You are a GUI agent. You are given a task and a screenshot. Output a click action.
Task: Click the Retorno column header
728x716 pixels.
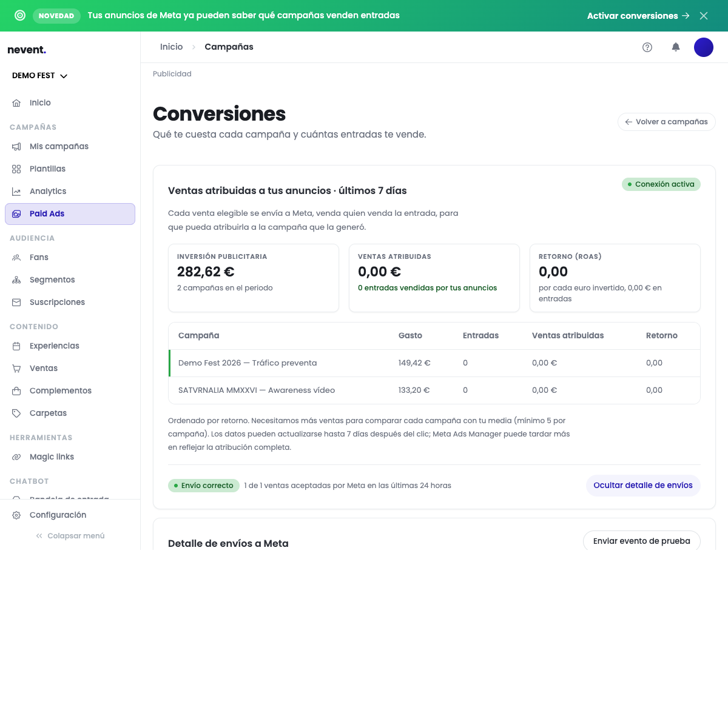click(x=662, y=336)
